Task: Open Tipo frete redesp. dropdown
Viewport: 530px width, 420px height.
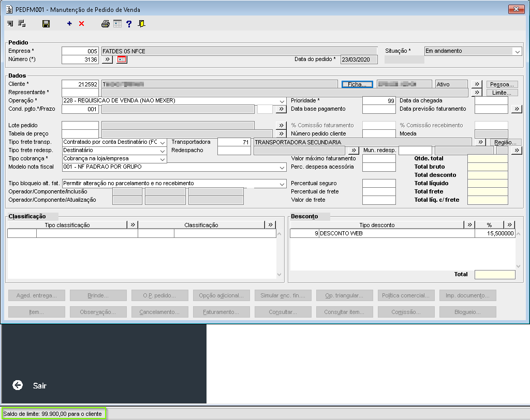Action: (162, 151)
